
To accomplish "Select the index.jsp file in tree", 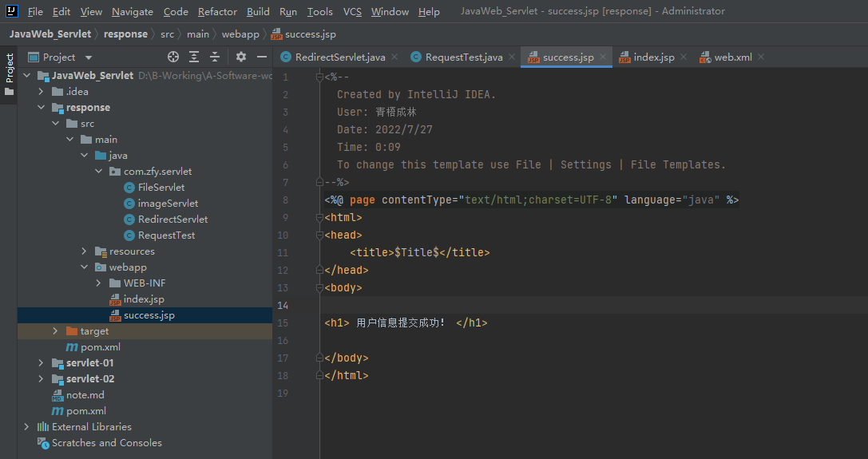I will pos(144,299).
